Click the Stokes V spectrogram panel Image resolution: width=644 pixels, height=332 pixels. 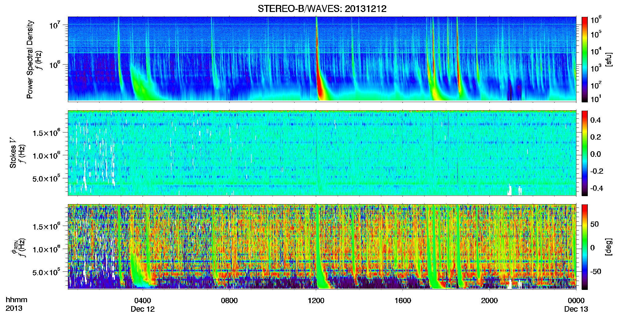(322, 153)
